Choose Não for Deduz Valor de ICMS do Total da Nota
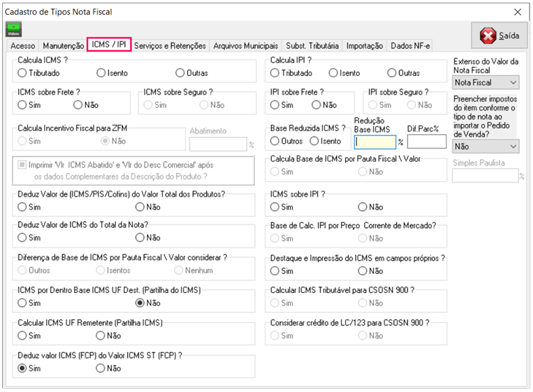Screen dimensions: 533x392 (x=140, y=237)
